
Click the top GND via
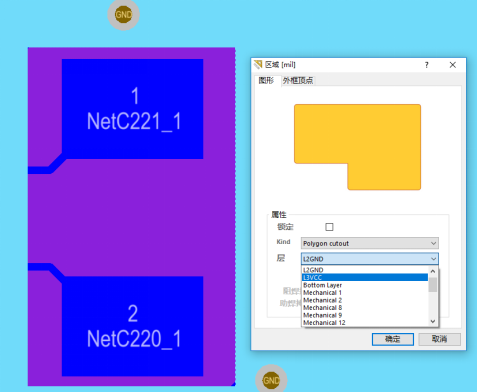123,15
